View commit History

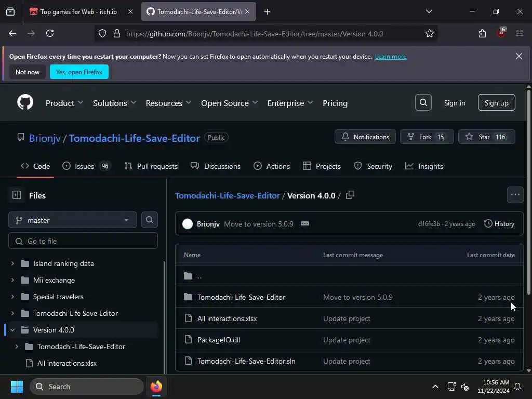pos(499,223)
